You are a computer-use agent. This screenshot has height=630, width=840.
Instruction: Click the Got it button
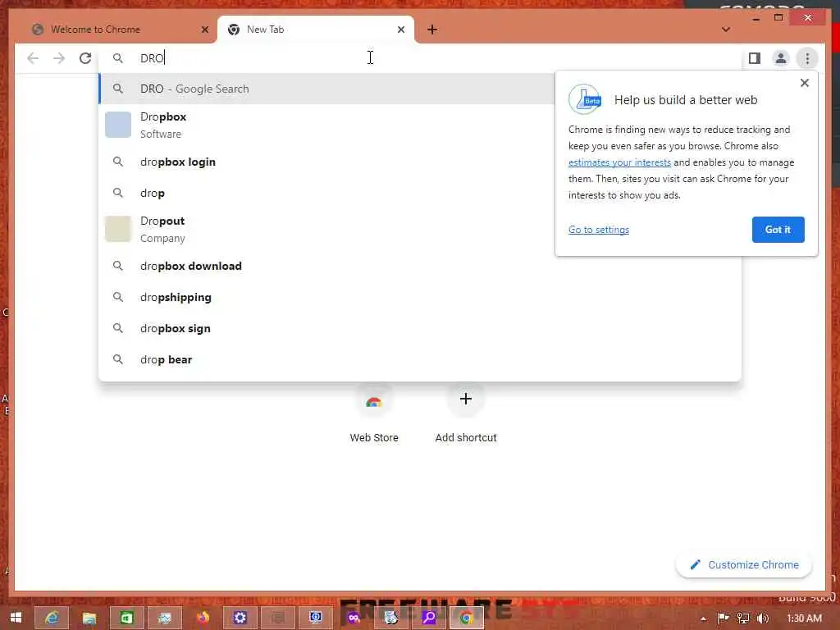click(x=778, y=230)
